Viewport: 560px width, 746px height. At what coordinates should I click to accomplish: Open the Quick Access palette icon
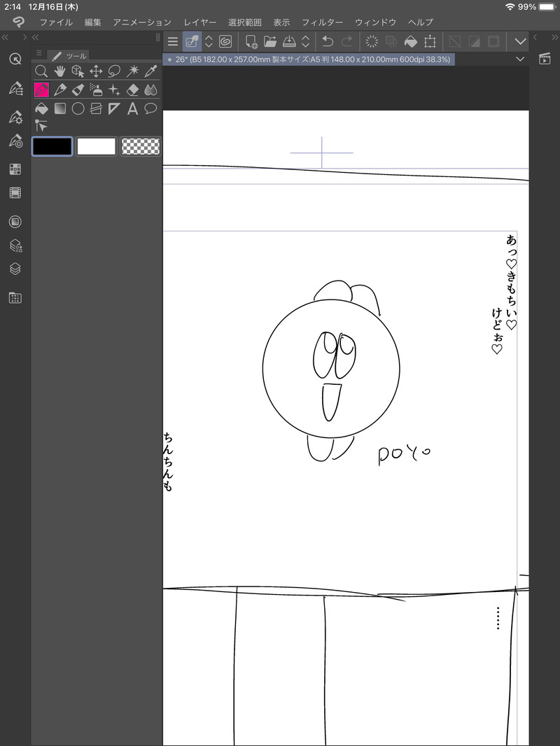[15, 59]
